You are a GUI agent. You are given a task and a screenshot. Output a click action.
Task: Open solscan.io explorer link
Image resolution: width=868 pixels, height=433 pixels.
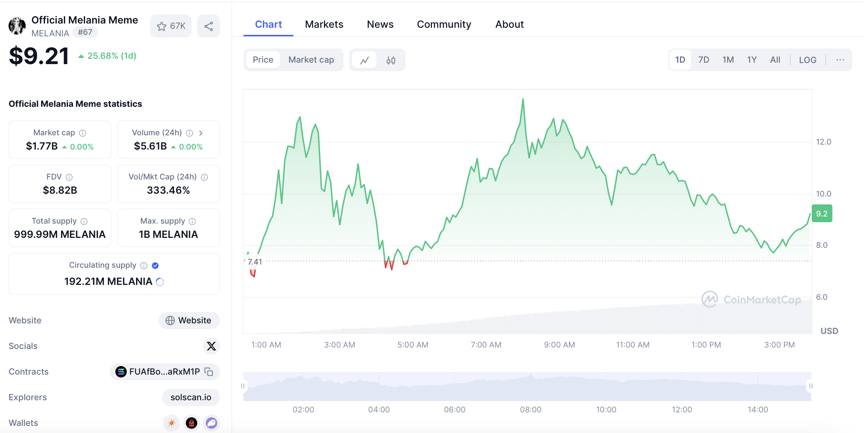(191, 397)
